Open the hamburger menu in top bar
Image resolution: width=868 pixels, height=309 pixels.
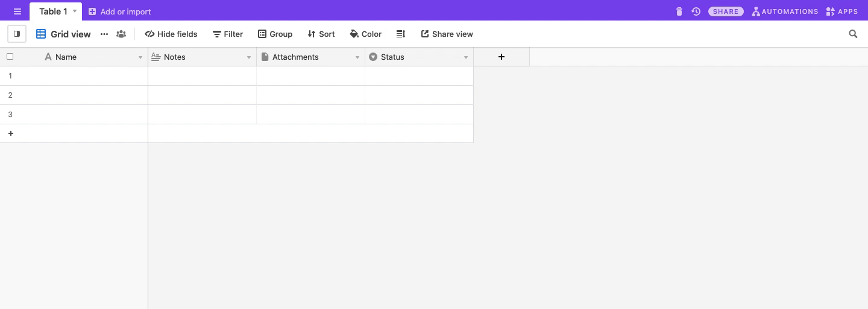(x=17, y=11)
